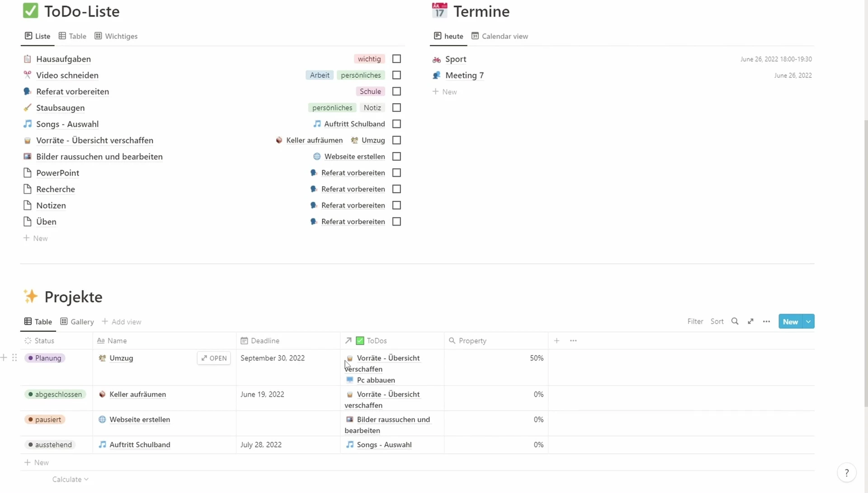Click Filter in Projekte toolbar
This screenshot has height=493, width=868.
pos(695,321)
